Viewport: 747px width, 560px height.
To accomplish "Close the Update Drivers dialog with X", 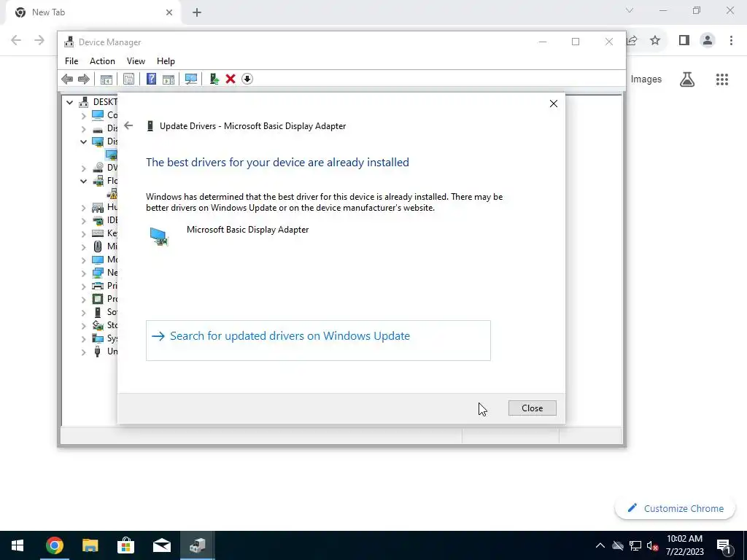I will 553,104.
